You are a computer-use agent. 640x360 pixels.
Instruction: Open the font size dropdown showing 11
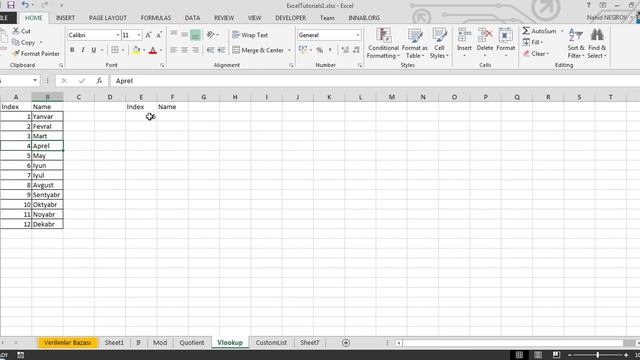pos(139,35)
